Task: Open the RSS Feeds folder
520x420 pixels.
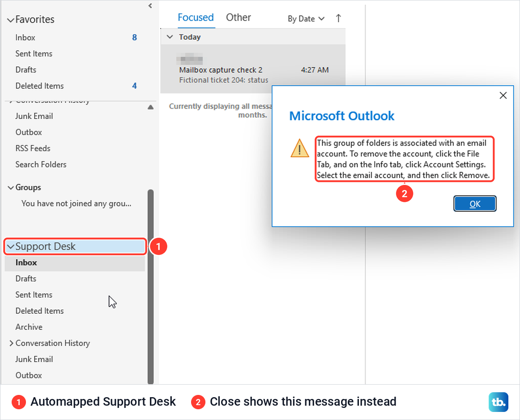Action: click(x=33, y=148)
